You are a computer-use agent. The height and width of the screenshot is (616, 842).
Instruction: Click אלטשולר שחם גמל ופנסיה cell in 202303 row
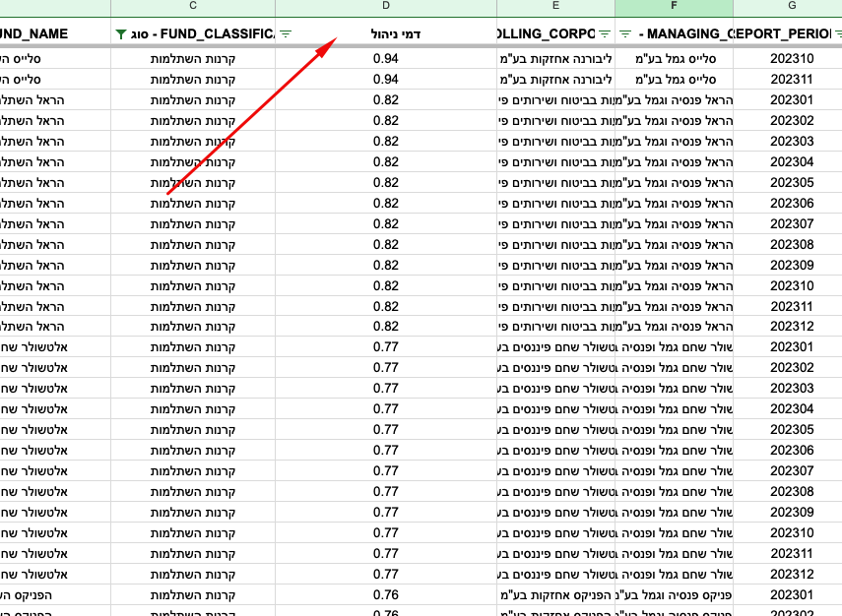click(674, 389)
